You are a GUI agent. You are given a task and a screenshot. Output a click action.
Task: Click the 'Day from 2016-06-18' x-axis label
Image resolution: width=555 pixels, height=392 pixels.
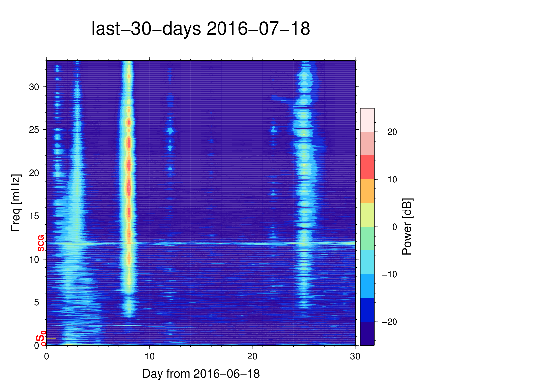pos(201,374)
